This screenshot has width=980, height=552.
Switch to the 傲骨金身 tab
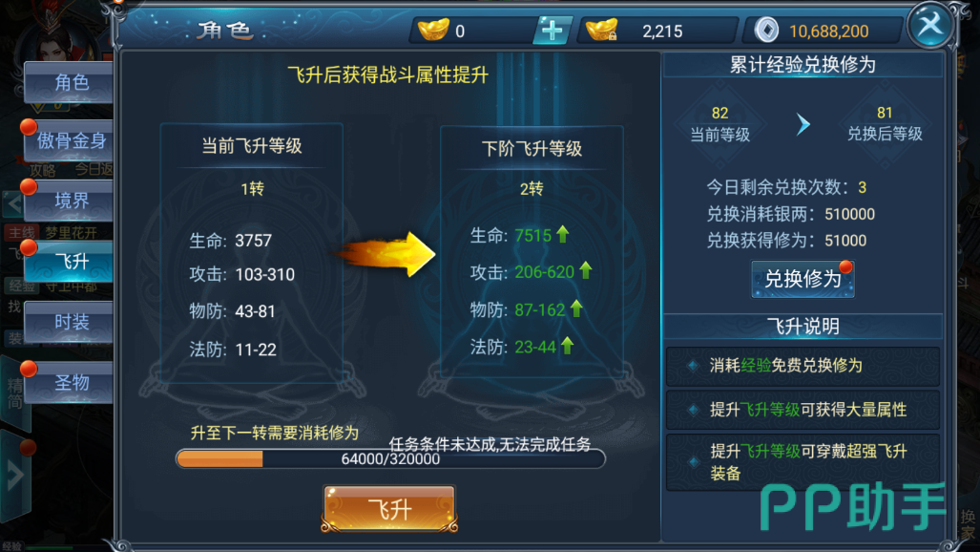(x=70, y=140)
